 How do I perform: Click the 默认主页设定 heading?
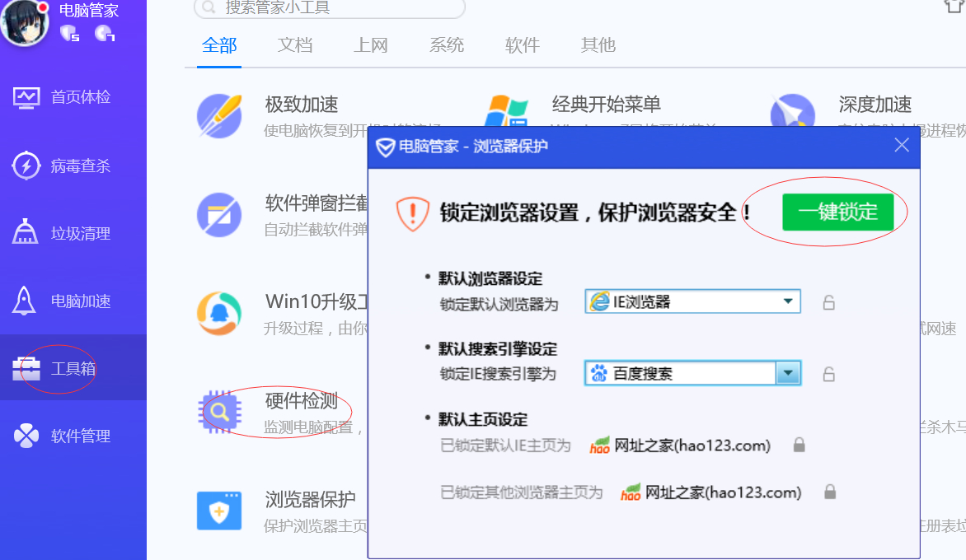(483, 420)
